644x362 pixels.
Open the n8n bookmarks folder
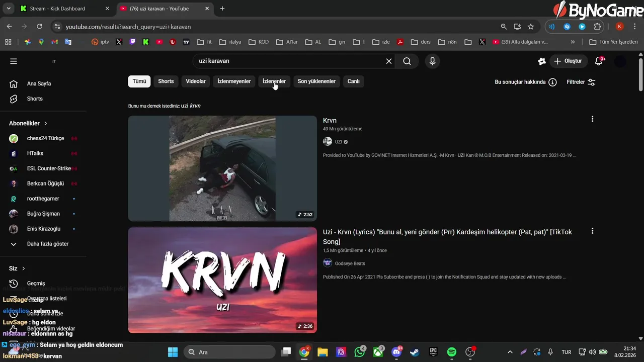pyautogui.click(x=447, y=42)
